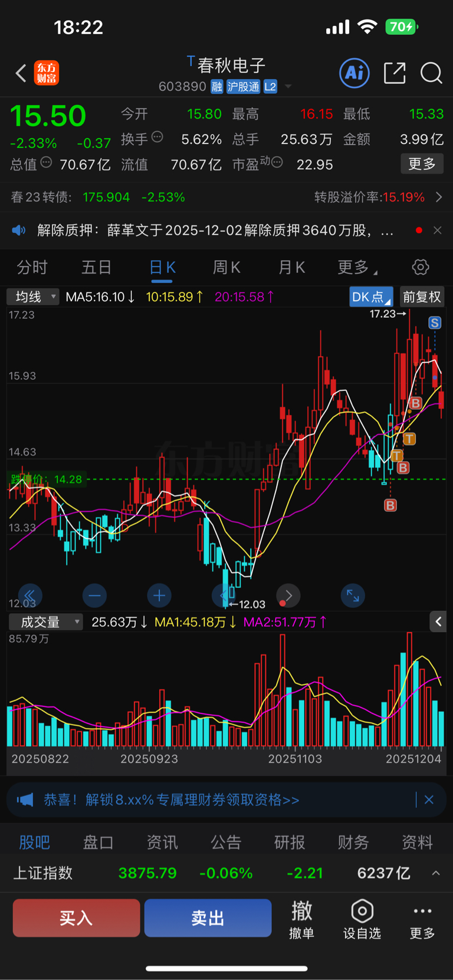Move chart forward with right arrow button
This screenshot has width=453, height=980.
[288, 596]
